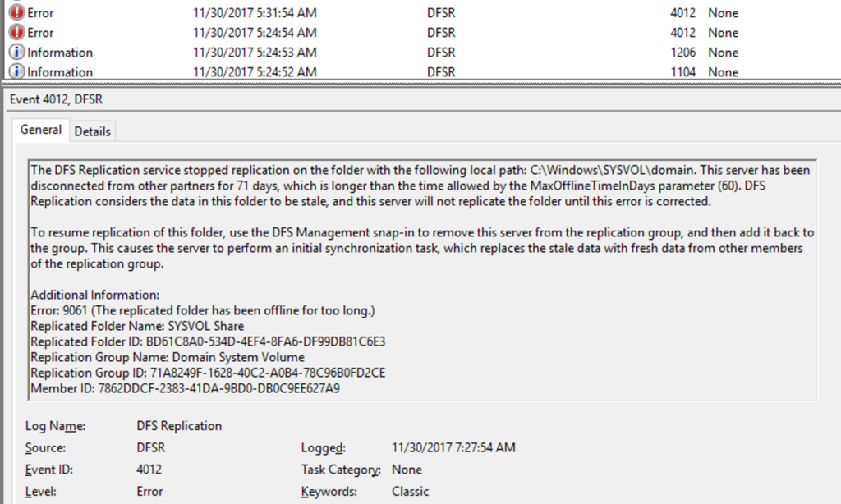Viewport: 841px width, 504px height.
Task: Select the 11/30/2017 5:31:54 AM timestamp cell
Action: [255, 13]
